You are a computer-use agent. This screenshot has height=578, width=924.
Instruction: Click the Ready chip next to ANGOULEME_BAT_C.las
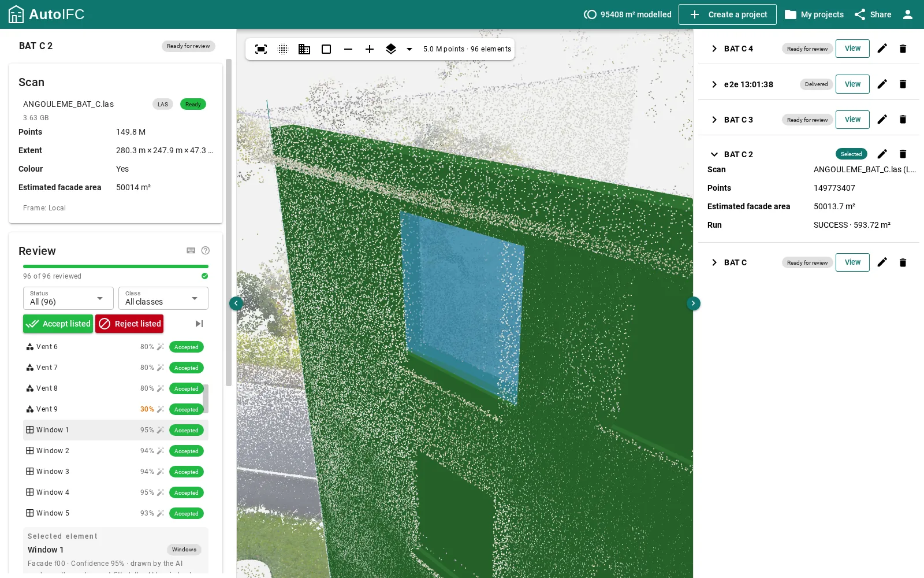point(193,105)
